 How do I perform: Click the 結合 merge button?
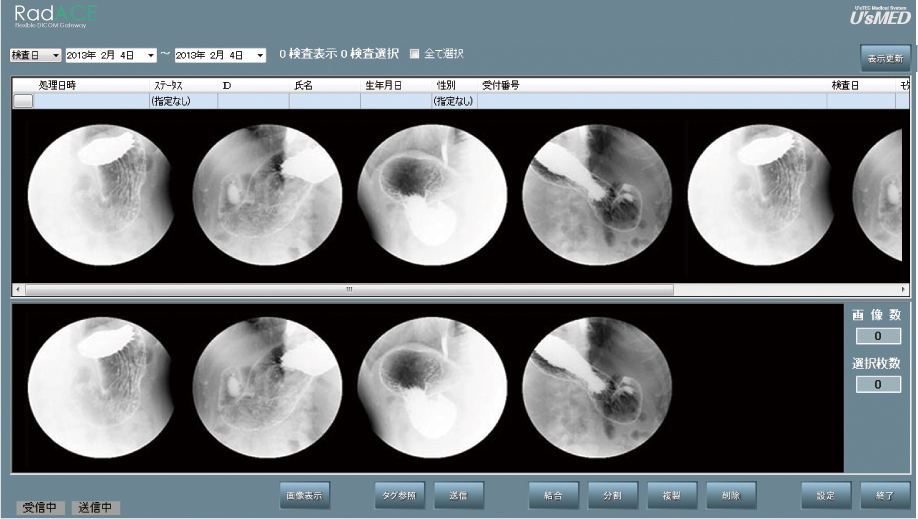(x=553, y=495)
